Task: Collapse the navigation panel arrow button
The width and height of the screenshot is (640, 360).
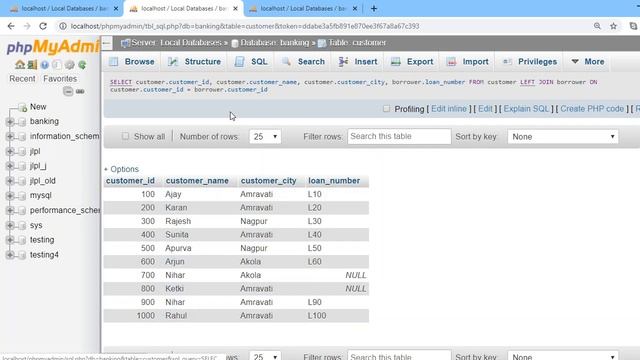Action: click(107, 43)
